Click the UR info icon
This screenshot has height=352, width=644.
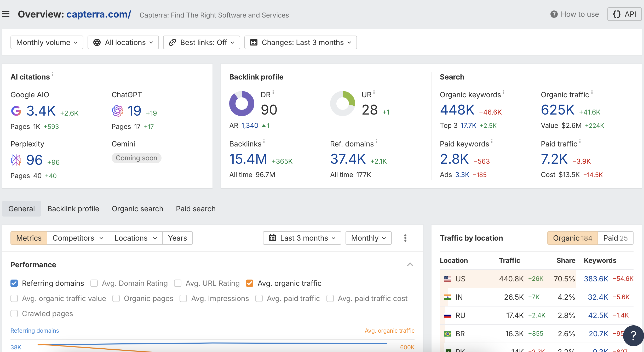374,92
